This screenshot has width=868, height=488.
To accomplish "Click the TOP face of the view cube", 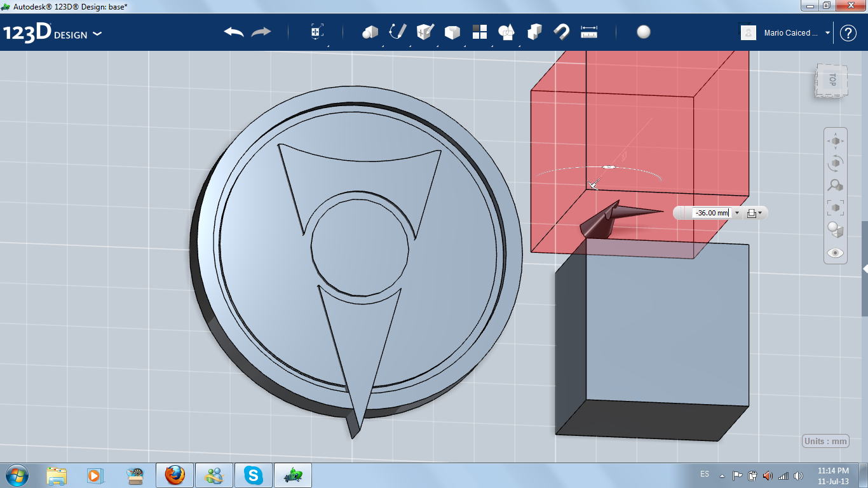I will (831, 79).
